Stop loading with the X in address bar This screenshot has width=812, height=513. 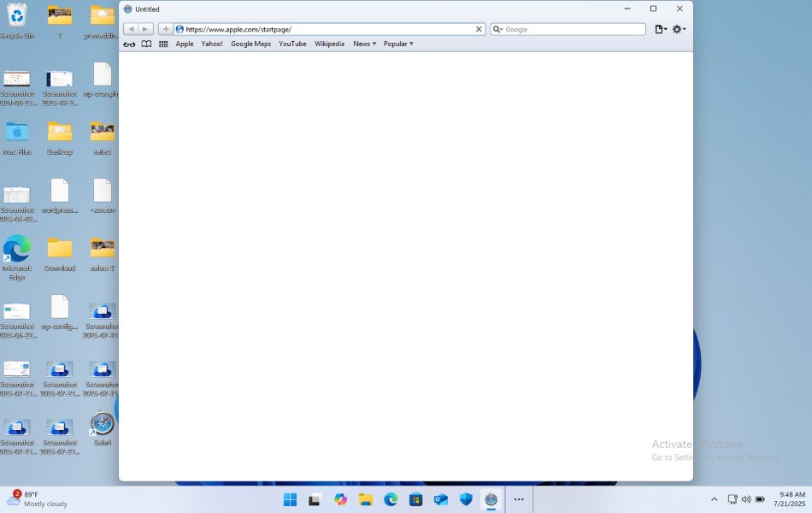point(479,29)
